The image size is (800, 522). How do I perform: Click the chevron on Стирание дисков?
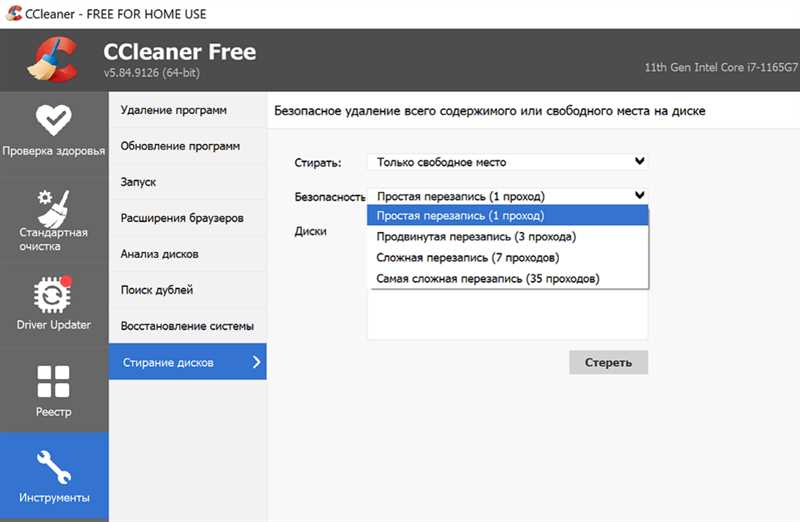[257, 362]
